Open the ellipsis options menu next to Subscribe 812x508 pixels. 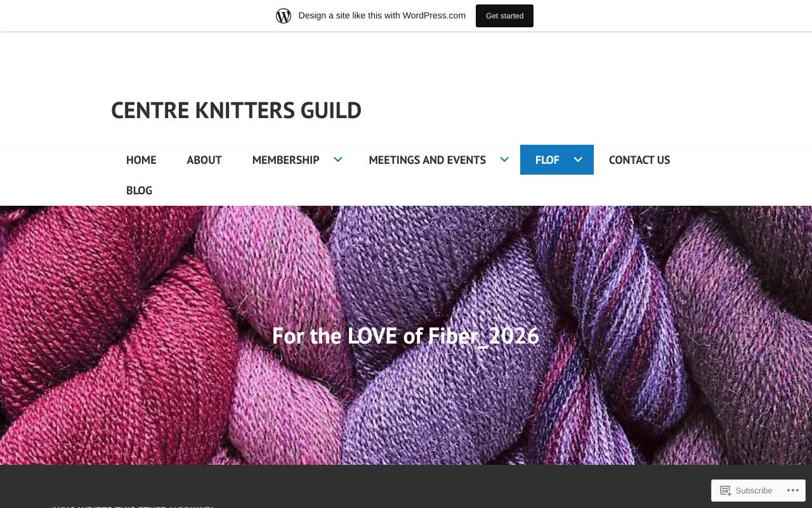[794, 490]
